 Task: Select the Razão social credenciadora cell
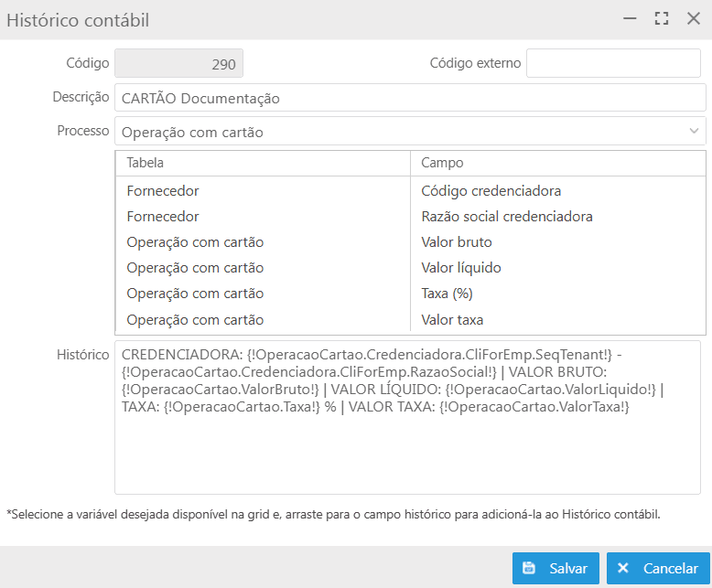click(x=506, y=217)
